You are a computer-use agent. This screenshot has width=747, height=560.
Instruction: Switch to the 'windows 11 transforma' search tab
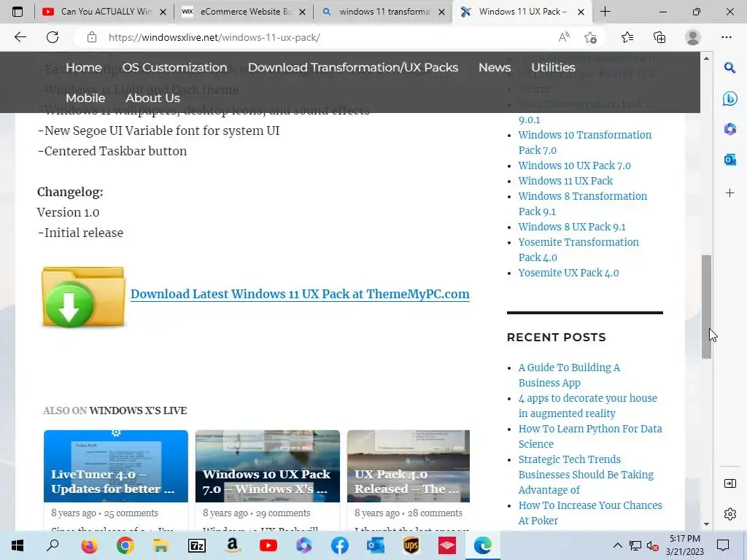pos(383,12)
